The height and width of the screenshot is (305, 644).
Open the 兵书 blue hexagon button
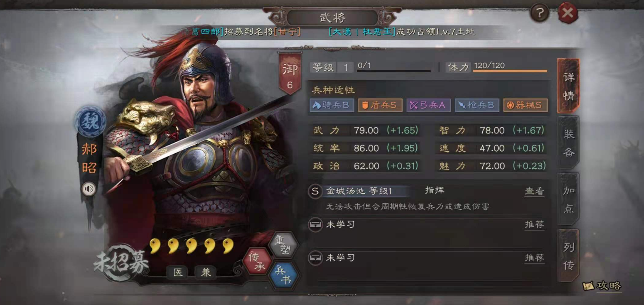284,275
